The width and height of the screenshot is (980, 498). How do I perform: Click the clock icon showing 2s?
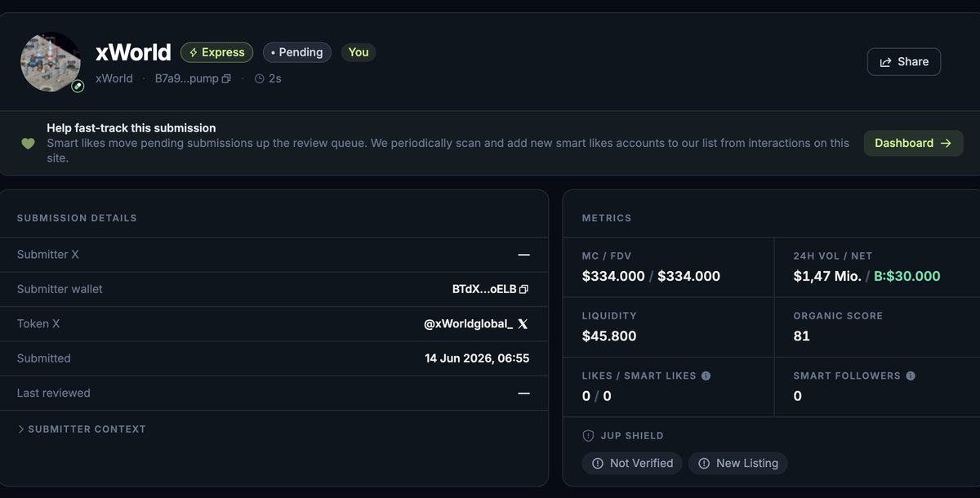click(x=260, y=79)
